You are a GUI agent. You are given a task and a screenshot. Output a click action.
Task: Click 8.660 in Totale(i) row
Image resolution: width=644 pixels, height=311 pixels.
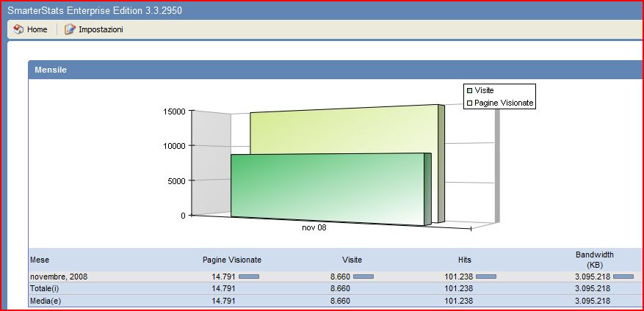point(340,288)
